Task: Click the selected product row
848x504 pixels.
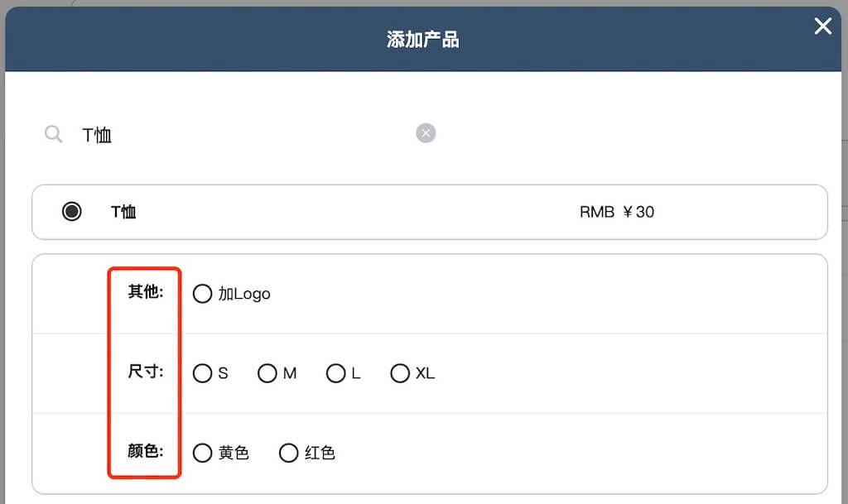Action: 430,212
